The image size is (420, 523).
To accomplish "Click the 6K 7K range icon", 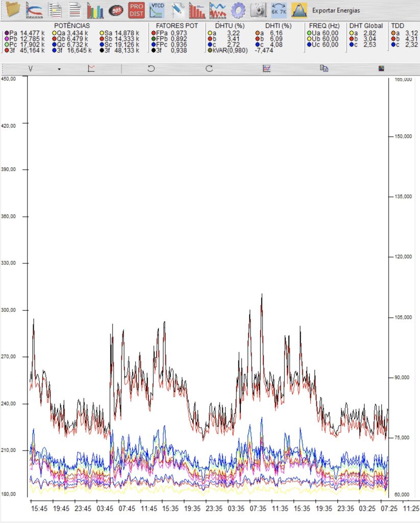I will pyautogui.click(x=279, y=10).
